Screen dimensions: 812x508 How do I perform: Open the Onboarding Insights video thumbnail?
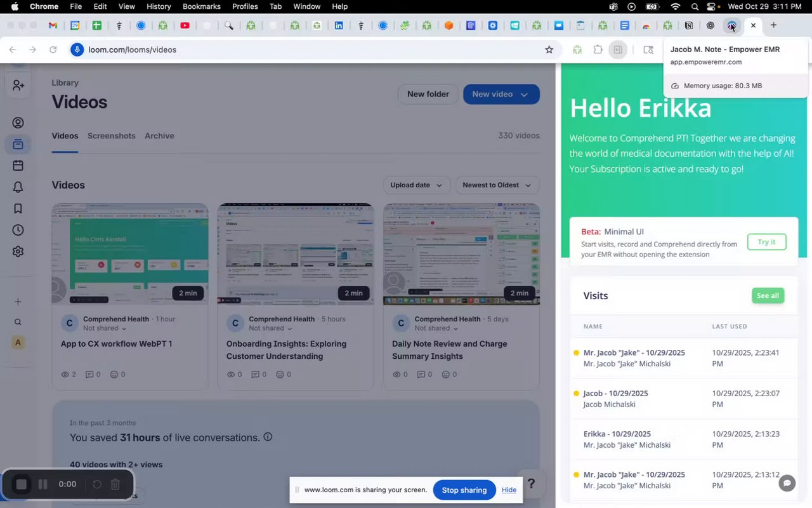point(296,254)
